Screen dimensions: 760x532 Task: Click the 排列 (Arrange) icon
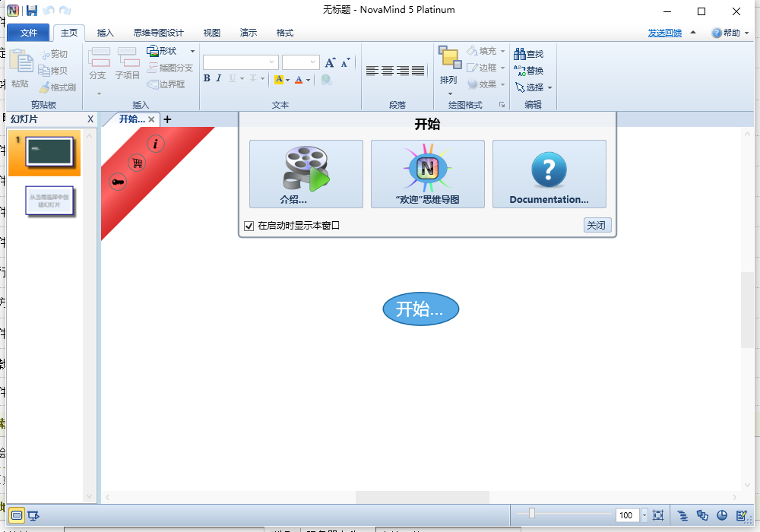[449, 58]
